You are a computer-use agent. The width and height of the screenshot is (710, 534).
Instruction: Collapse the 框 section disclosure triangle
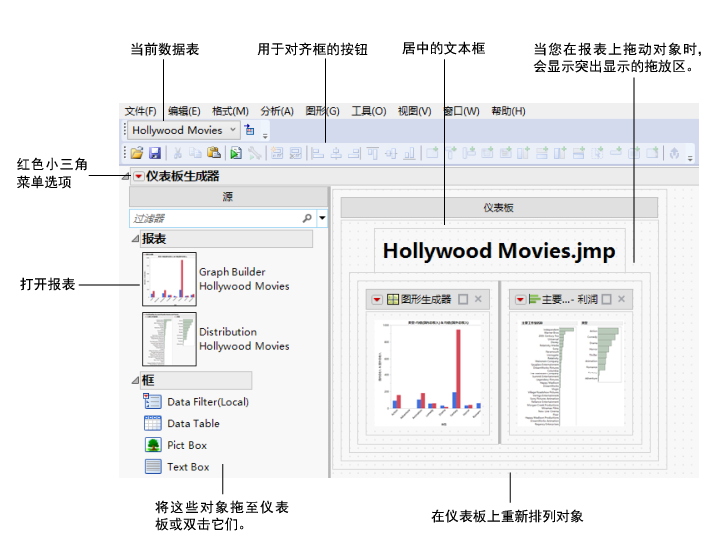135,381
